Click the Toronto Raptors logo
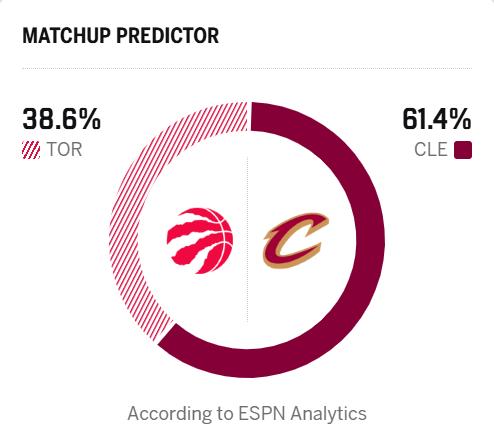The height and width of the screenshot is (438, 494). [200, 241]
